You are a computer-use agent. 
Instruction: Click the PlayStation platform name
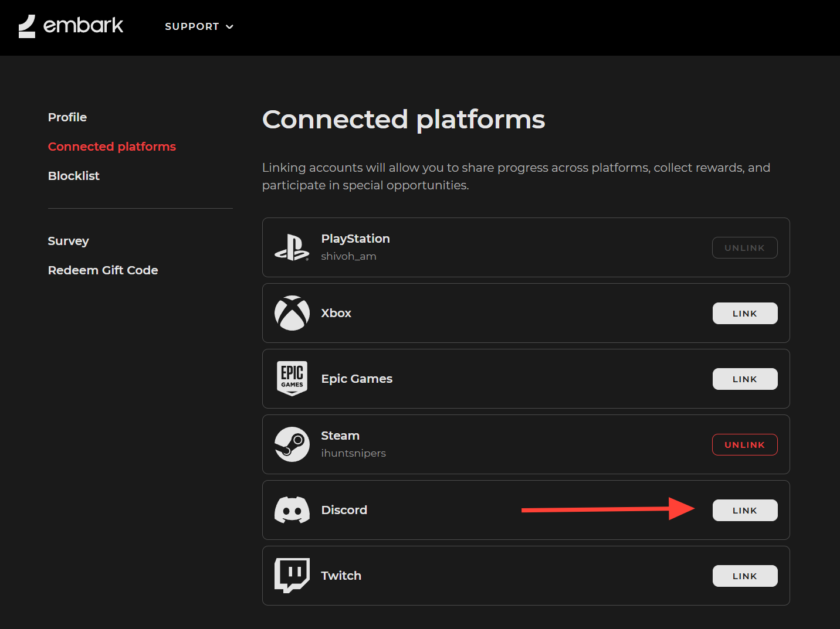[x=355, y=239]
